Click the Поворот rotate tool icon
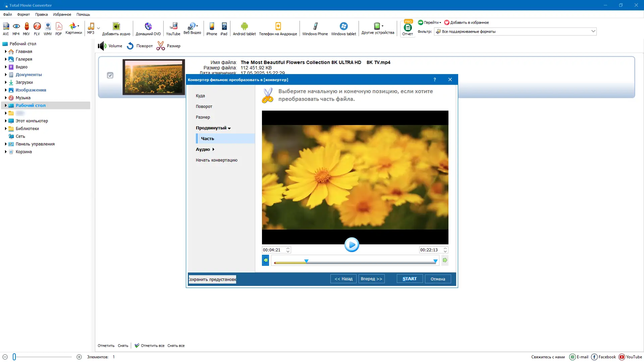Image resolution: width=644 pixels, height=362 pixels. (x=130, y=46)
